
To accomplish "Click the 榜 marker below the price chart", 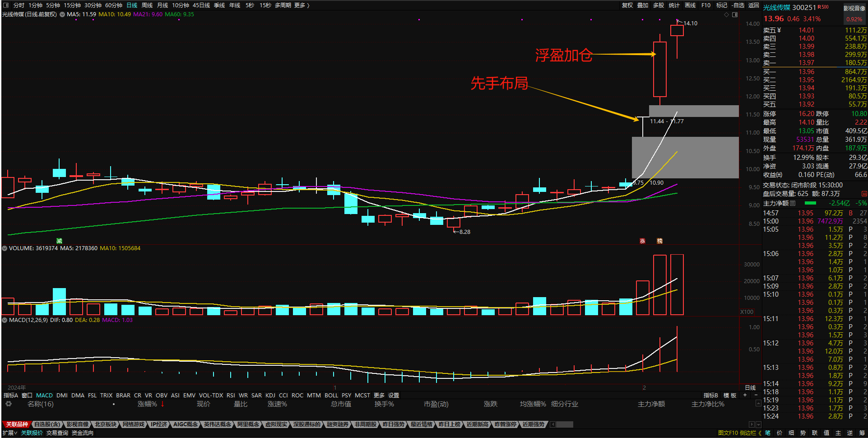I will [x=659, y=241].
